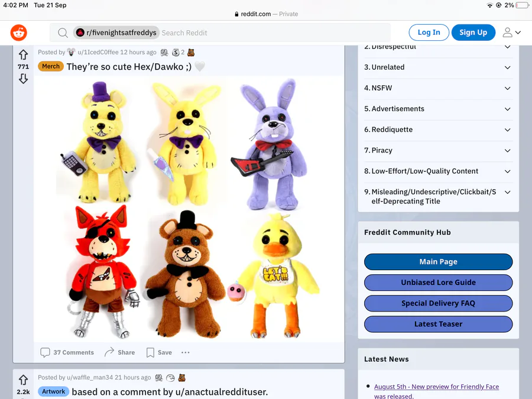532x399 pixels.
Task: Click the second award icon on the waffle_man34 post
Action: coord(170,378)
